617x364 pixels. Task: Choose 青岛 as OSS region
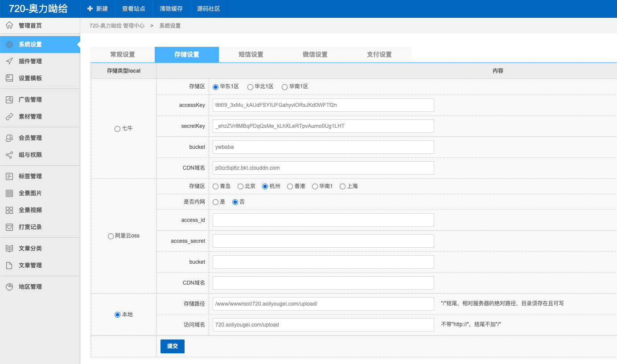tap(215, 187)
